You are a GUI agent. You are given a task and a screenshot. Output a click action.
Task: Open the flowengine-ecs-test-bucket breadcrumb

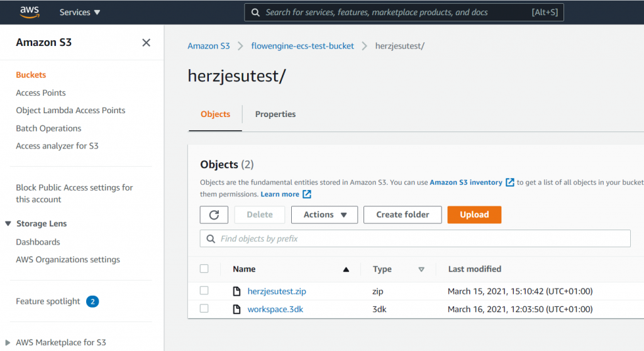(x=303, y=46)
